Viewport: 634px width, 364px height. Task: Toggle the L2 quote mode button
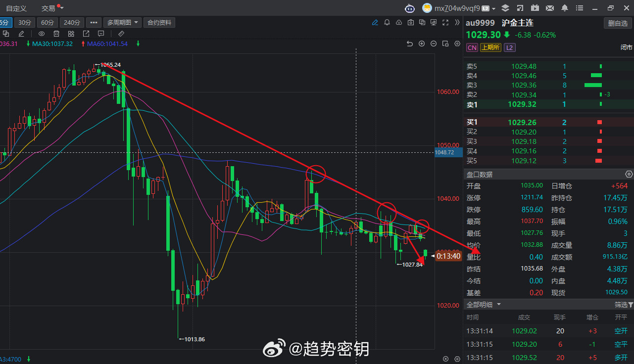(x=510, y=47)
